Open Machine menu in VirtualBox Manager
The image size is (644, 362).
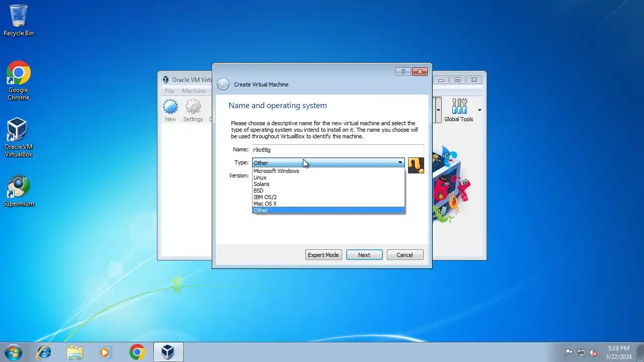coord(194,91)
